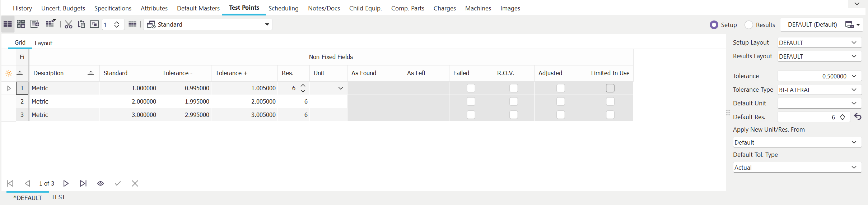868x205 pixels.
Task: Jump to the last test point record
Action: pos(83,183)
